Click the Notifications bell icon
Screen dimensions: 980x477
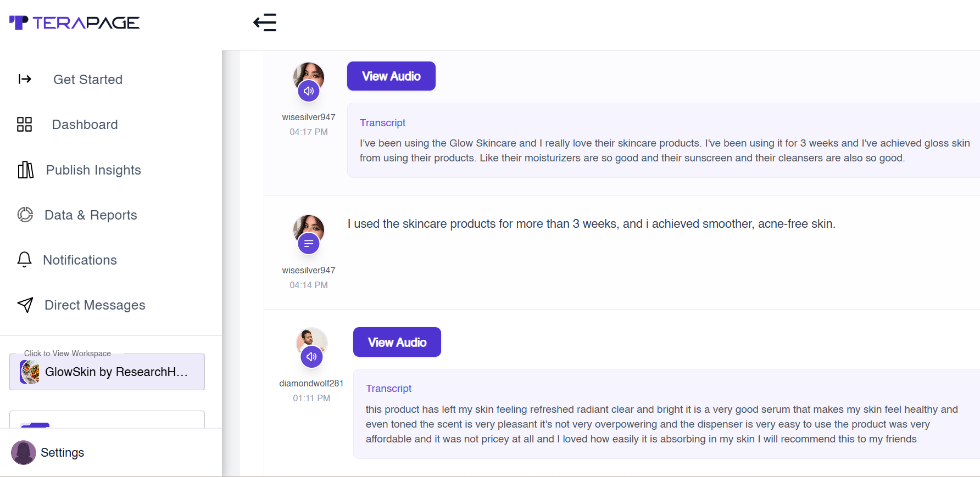(25, 260)
